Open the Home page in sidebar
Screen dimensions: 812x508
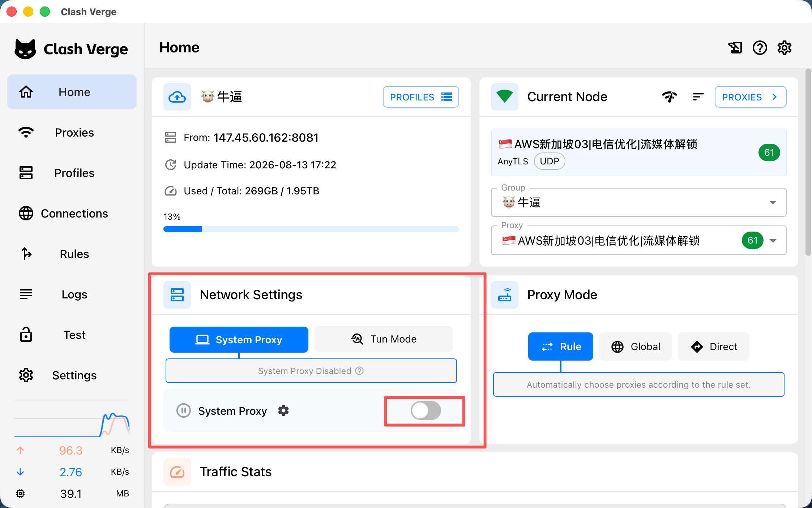(72, 92)
